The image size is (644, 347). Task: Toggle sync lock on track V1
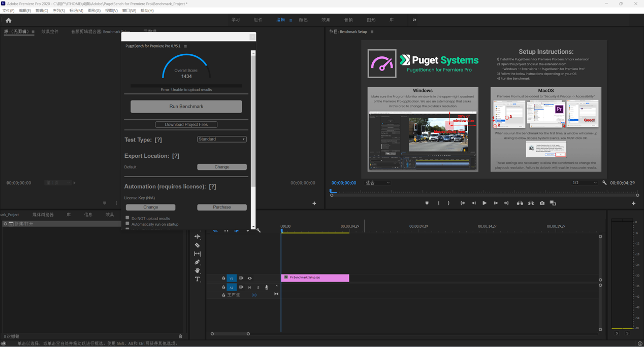click(241, 278)
